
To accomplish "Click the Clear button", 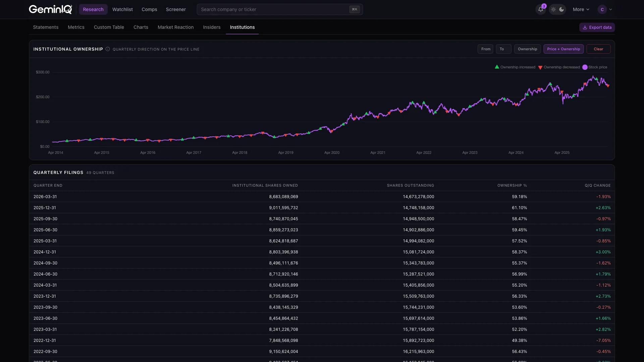I will (x=598, y=49).
